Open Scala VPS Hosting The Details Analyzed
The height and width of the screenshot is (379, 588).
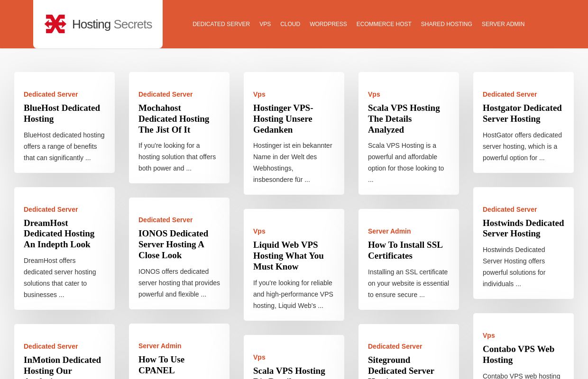[404, 119]
